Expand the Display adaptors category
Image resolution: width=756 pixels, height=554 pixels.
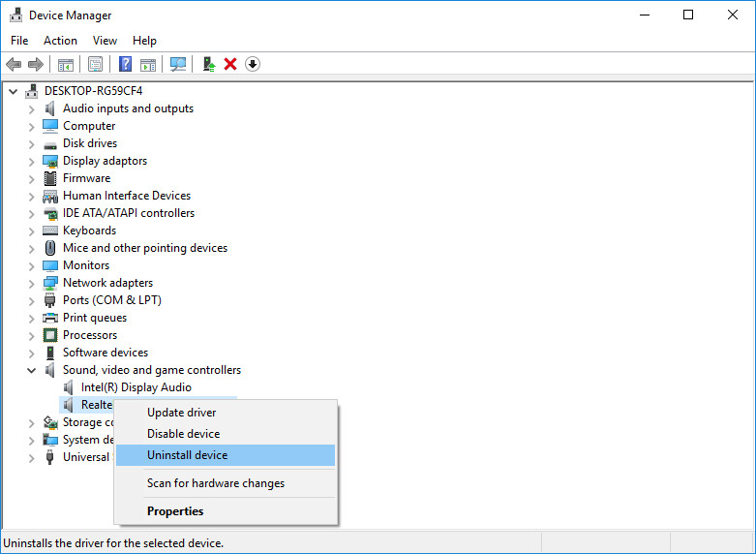coord(31,162)
